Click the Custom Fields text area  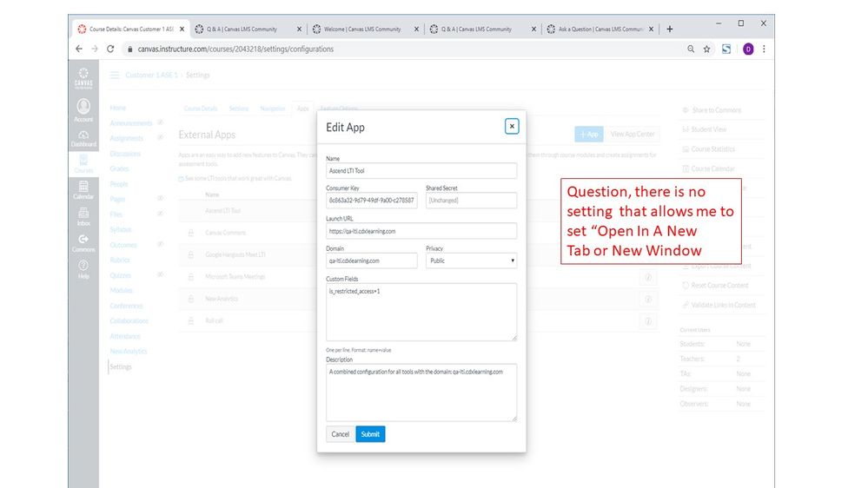(x=421, y=311)
